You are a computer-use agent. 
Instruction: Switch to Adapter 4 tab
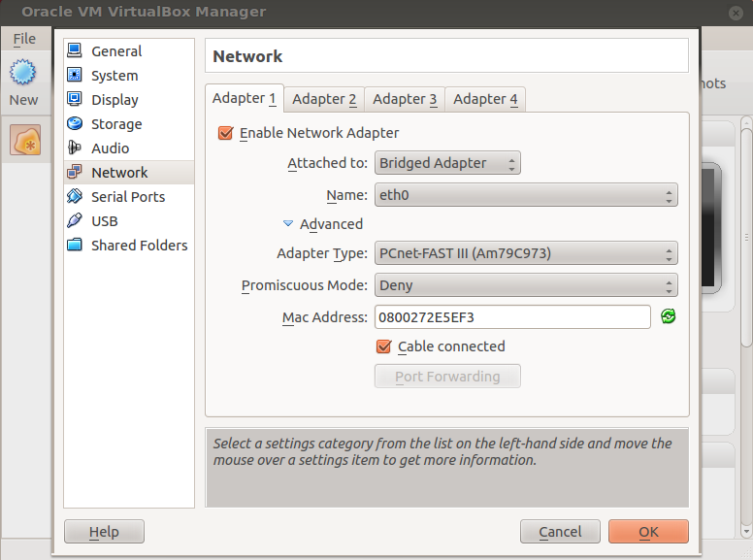click(485, 99)
